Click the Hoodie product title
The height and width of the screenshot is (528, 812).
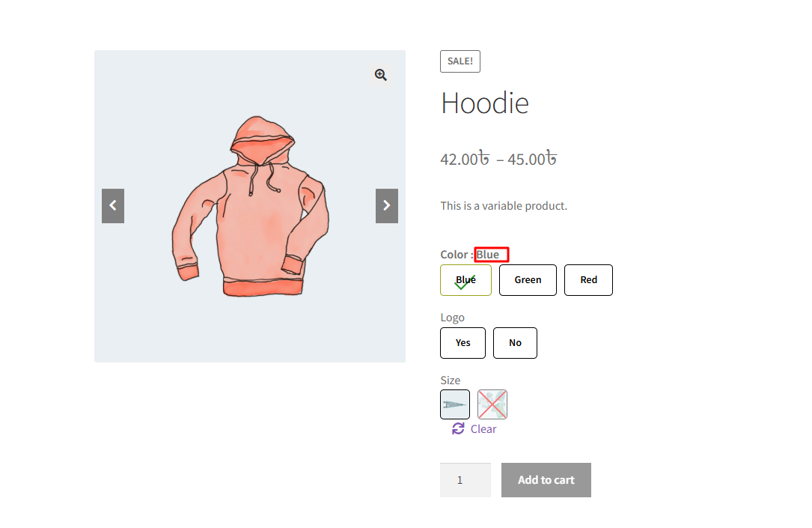point(485,103)
